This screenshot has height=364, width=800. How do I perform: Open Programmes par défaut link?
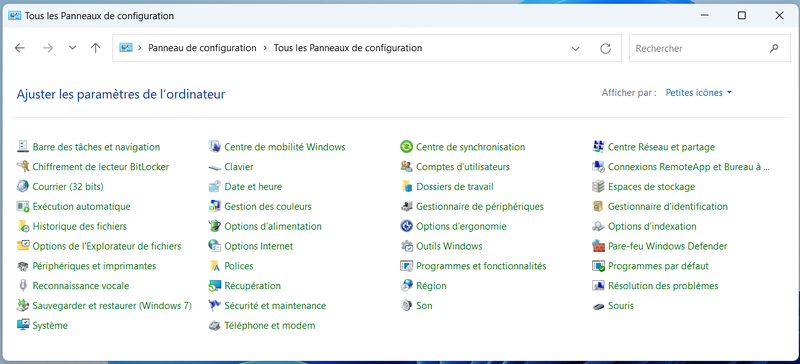point(658,266)
